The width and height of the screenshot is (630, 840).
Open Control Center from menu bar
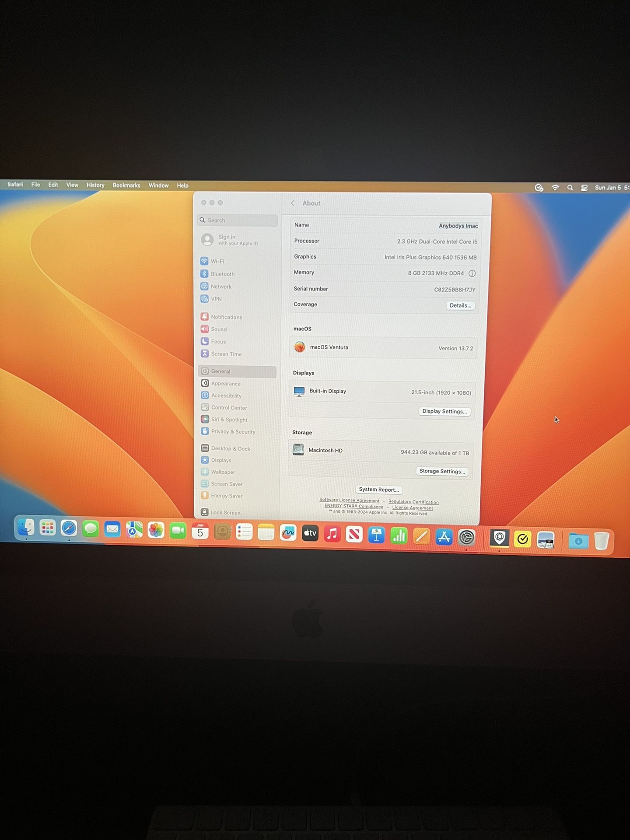pyautogui.click(x=584, y=188)
